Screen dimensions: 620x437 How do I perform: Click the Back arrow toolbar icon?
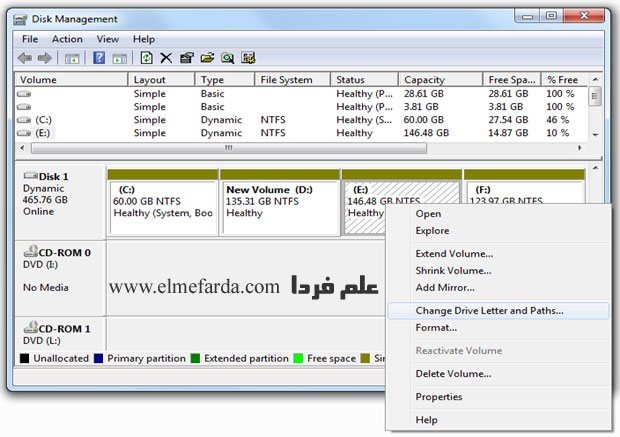[x=25, y=58]
